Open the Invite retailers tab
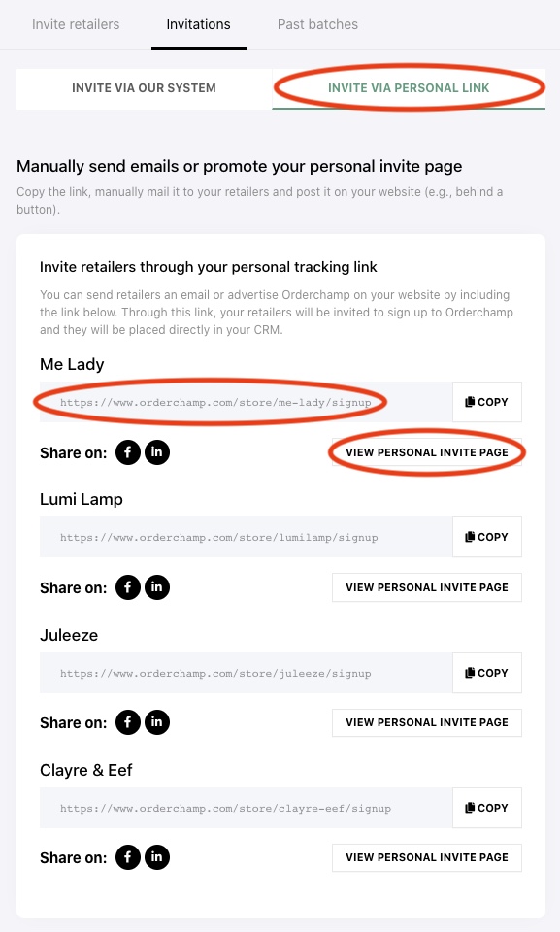This screenshot has width=560, height=932. pyautogui.click(x=76, y=24)
